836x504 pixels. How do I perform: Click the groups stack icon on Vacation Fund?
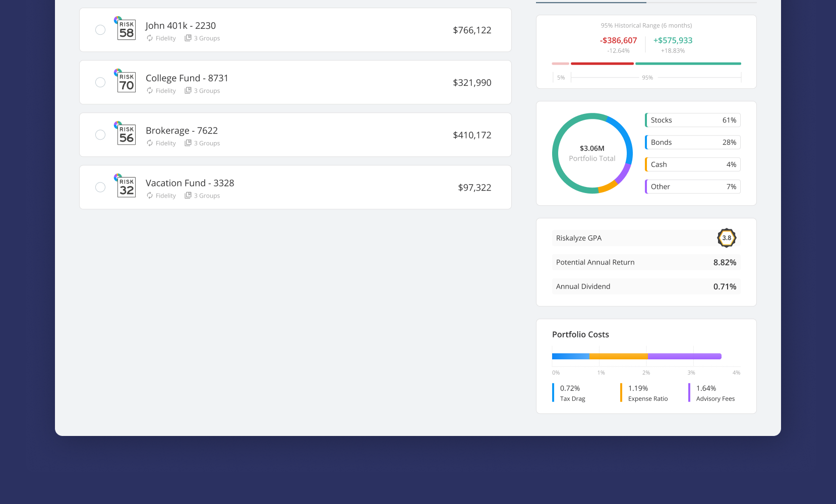coord(188,196)
